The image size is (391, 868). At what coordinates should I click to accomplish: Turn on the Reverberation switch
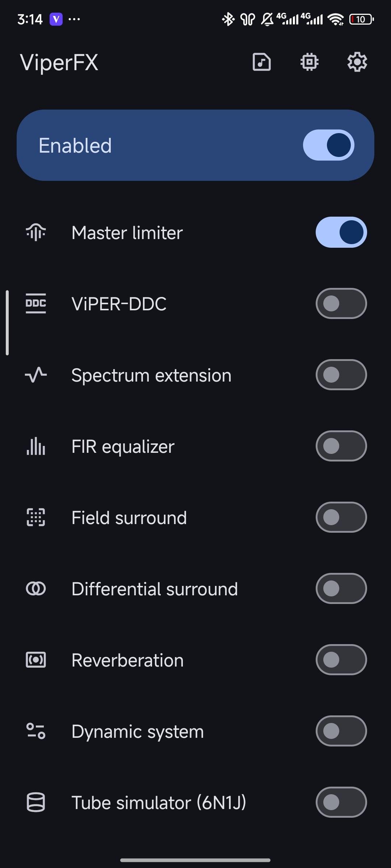(x=341, y=660)
